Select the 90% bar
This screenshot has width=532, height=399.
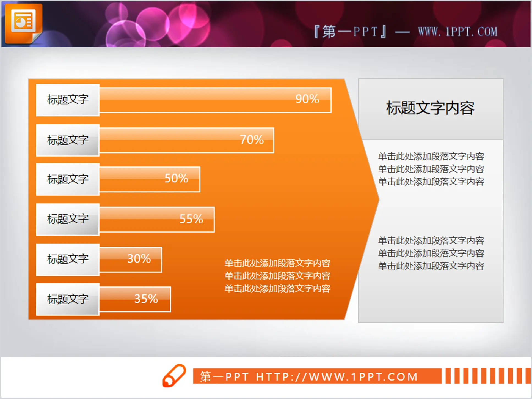point(215,100)
